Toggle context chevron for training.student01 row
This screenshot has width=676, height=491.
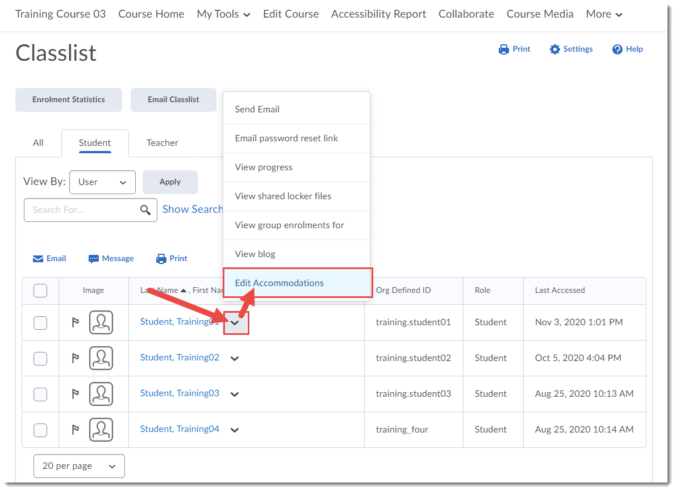point(235,323)
